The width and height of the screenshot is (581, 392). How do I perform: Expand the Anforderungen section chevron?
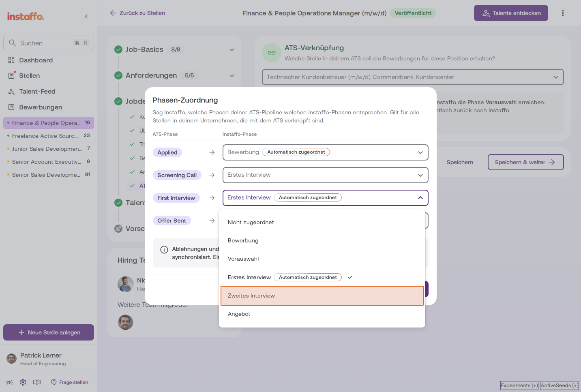pos(232,75)
